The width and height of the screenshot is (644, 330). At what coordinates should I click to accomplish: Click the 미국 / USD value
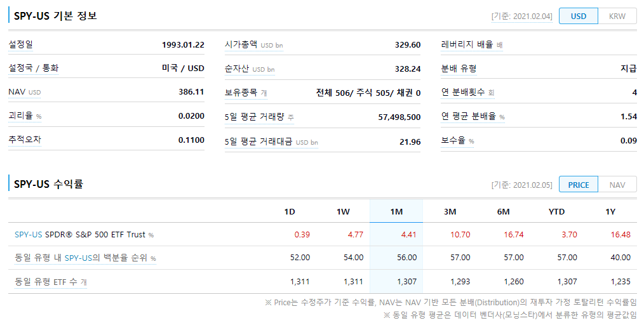(183, 68)
